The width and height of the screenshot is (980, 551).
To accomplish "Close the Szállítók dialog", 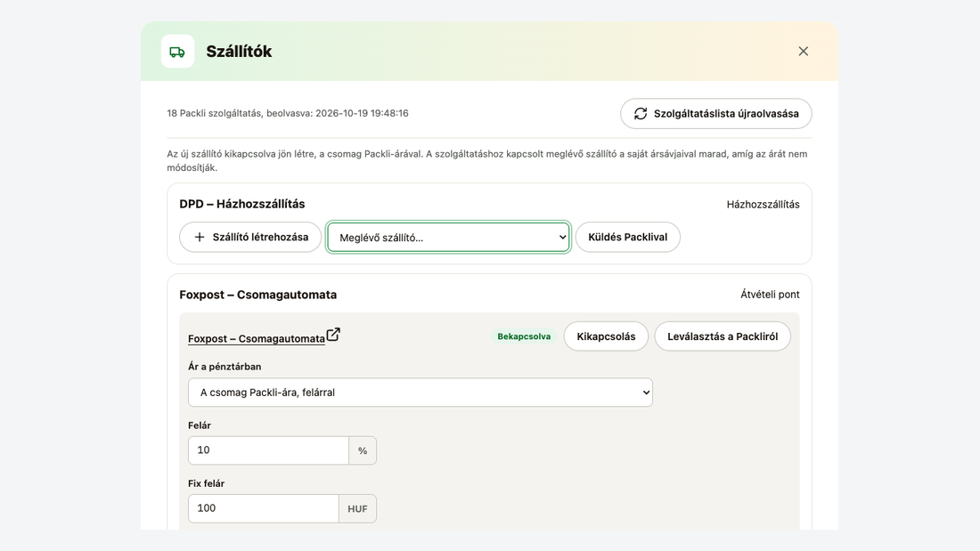I will (803, 52).
